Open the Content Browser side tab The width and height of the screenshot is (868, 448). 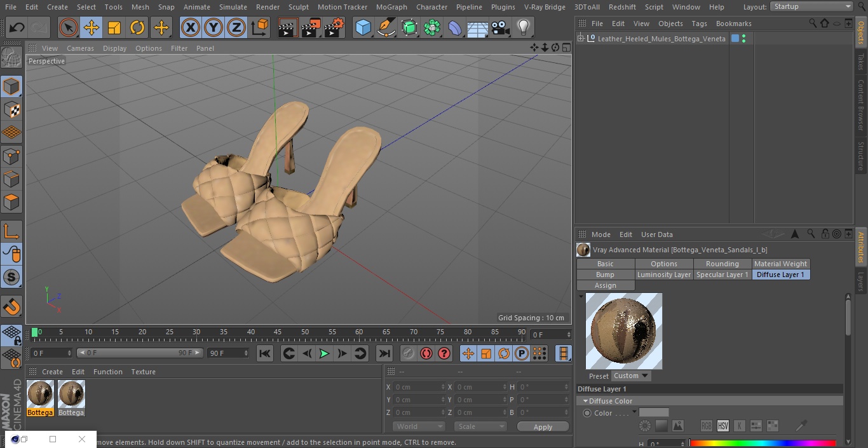click(861, 105)
